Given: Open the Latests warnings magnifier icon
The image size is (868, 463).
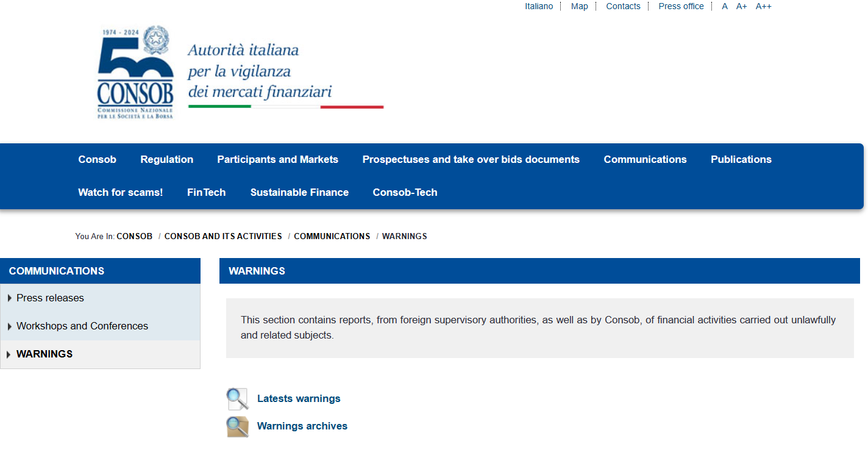Looking at the screenshot, I should [237, 399].
